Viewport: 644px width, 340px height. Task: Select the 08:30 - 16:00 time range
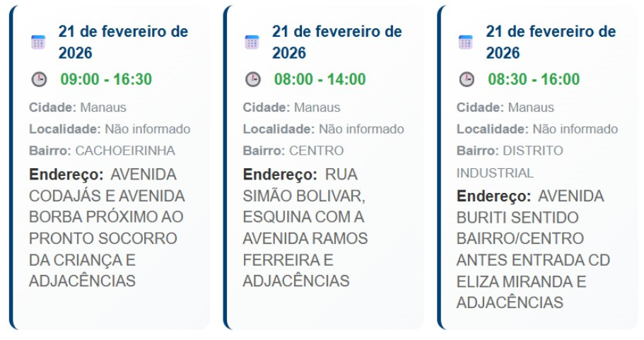click(x=534, y=79)
